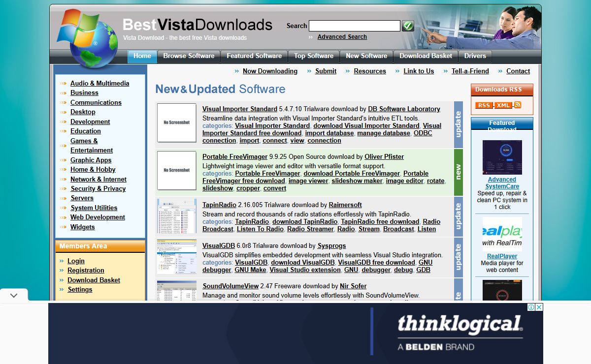Screen dimensions: 591x364
Task: Open the Link to Us page
Action: click(419, 71)
